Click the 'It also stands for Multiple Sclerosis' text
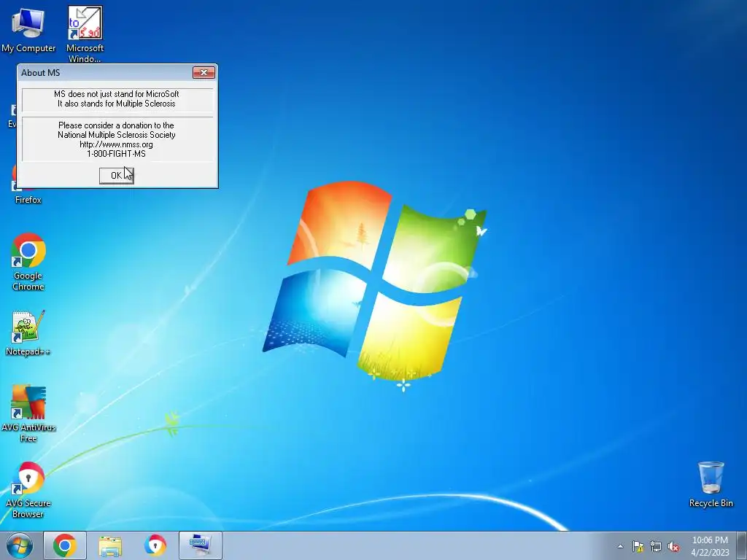This screenshot has height=560, width=747. 117,104
